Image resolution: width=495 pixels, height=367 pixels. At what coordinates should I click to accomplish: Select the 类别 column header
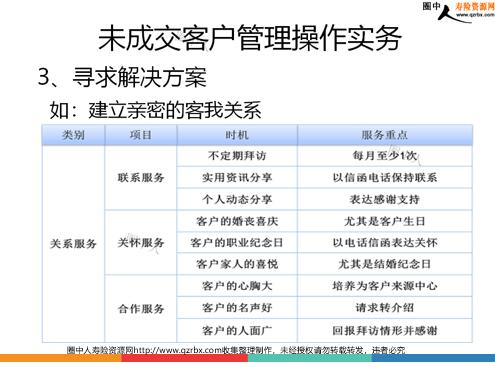click(x=73, y=135)
